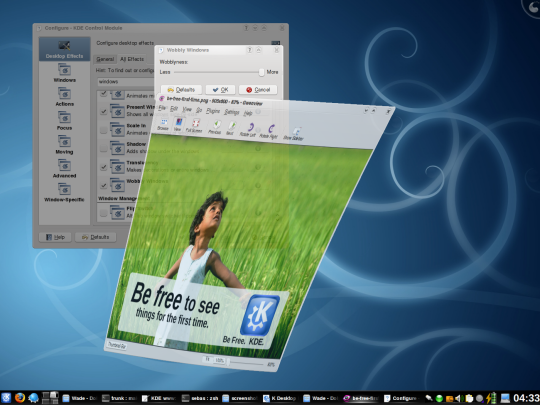Click the green circle tray icon
540x405 pixels.
(439, 399)
